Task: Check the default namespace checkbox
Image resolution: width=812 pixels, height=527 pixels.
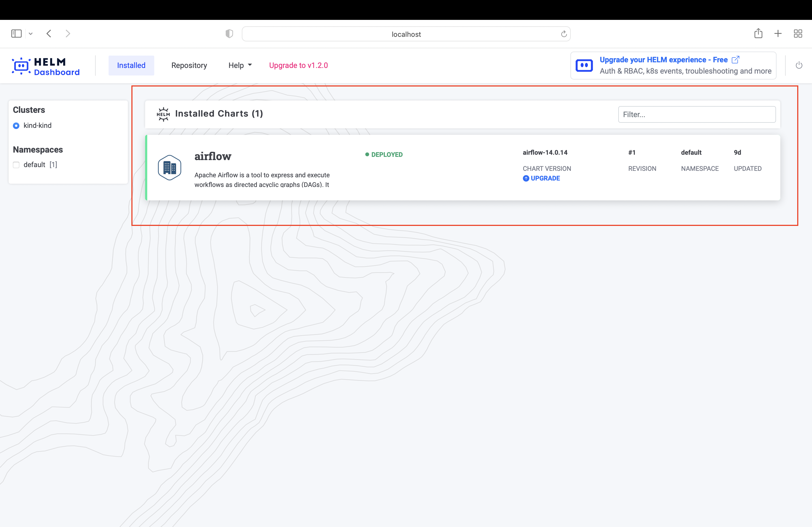Action: [16, 165]
